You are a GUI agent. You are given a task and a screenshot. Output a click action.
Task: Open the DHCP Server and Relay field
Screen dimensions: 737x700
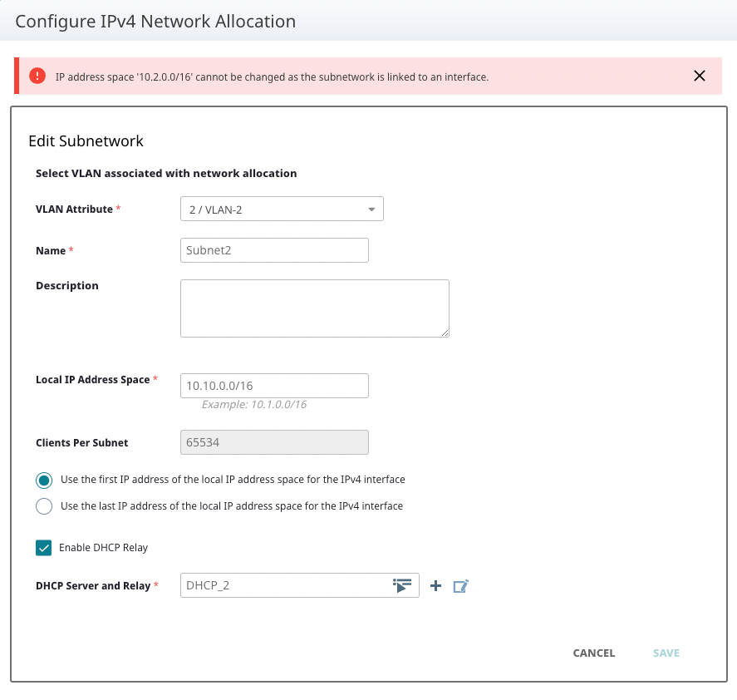(x=283, y=586)
